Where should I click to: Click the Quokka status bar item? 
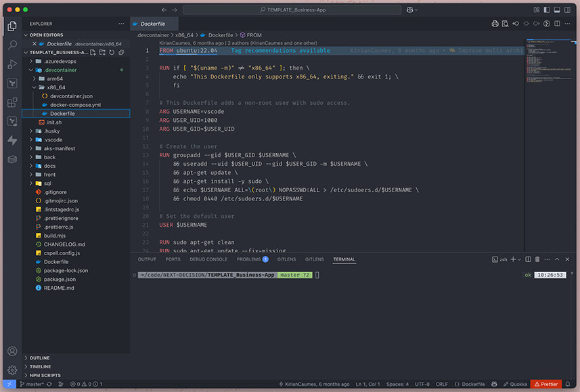518,384
